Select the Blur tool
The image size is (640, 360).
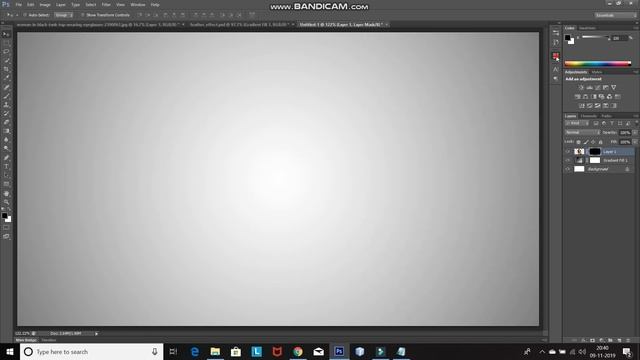click(6, 140)
